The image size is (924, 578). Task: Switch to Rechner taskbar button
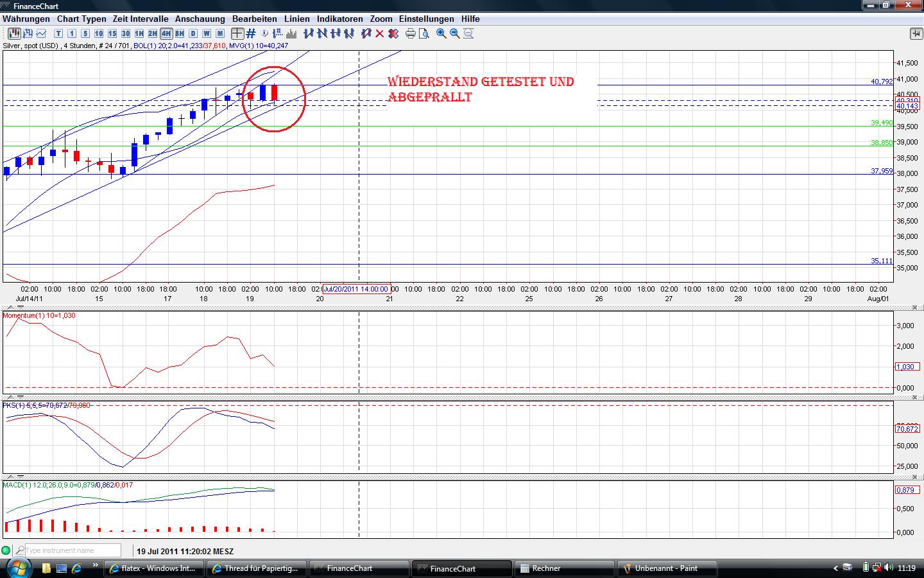click(x=565, y=568)
